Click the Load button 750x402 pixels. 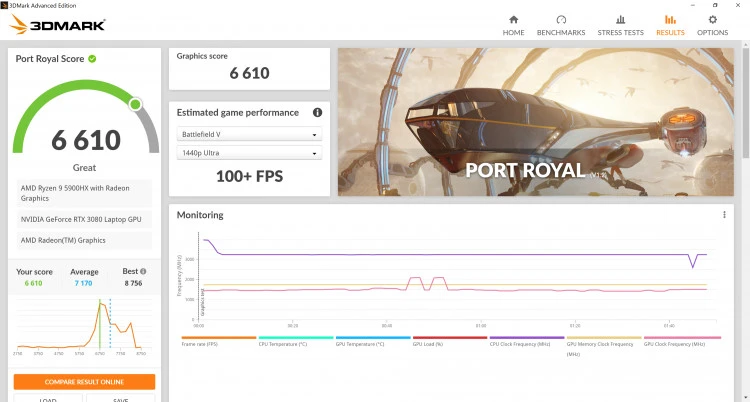[48, 398]
